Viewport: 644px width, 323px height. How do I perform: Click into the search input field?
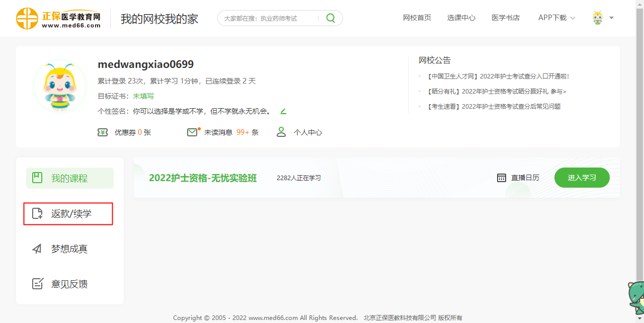point(269,18)
